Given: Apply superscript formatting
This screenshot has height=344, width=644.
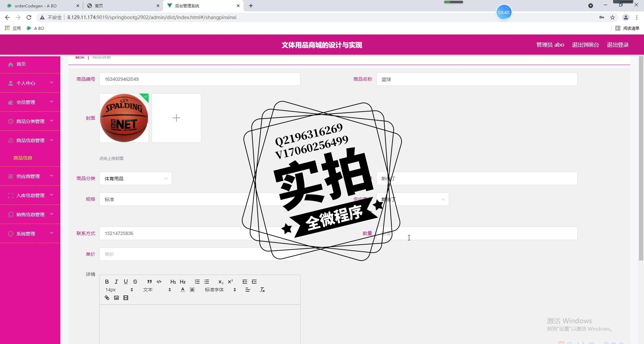Looking at the screenshot, I should 230,282.
